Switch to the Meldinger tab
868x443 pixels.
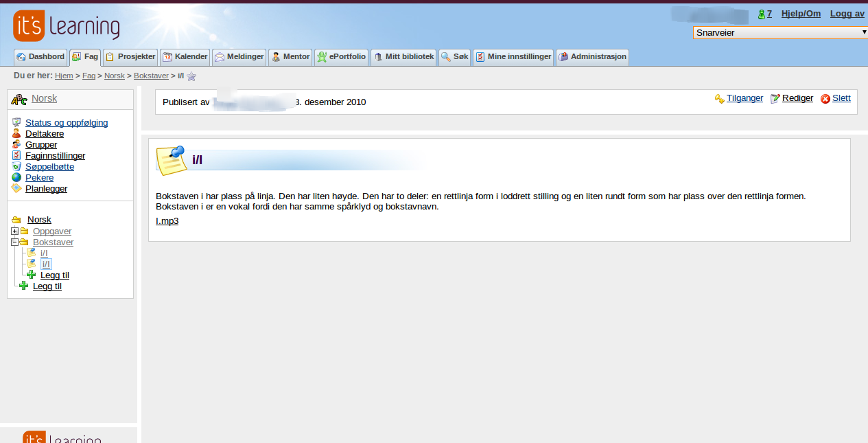coord(239,57)
